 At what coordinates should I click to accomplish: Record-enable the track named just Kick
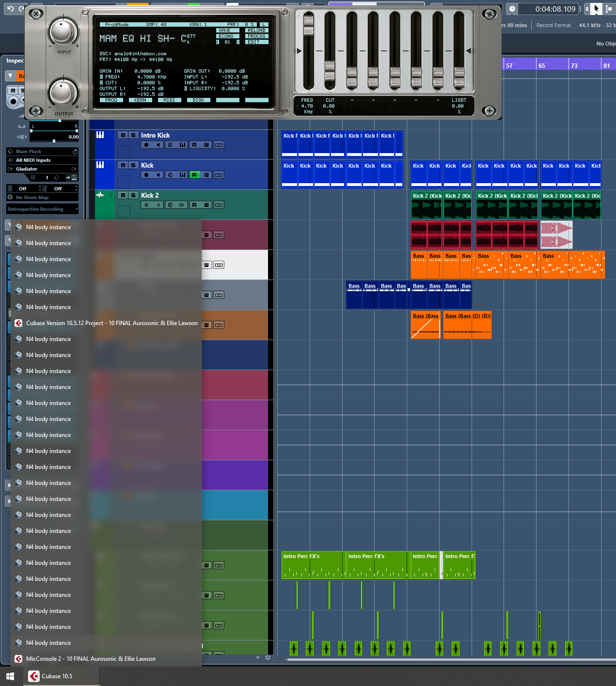pyautogui.click(x=146, y=175)
